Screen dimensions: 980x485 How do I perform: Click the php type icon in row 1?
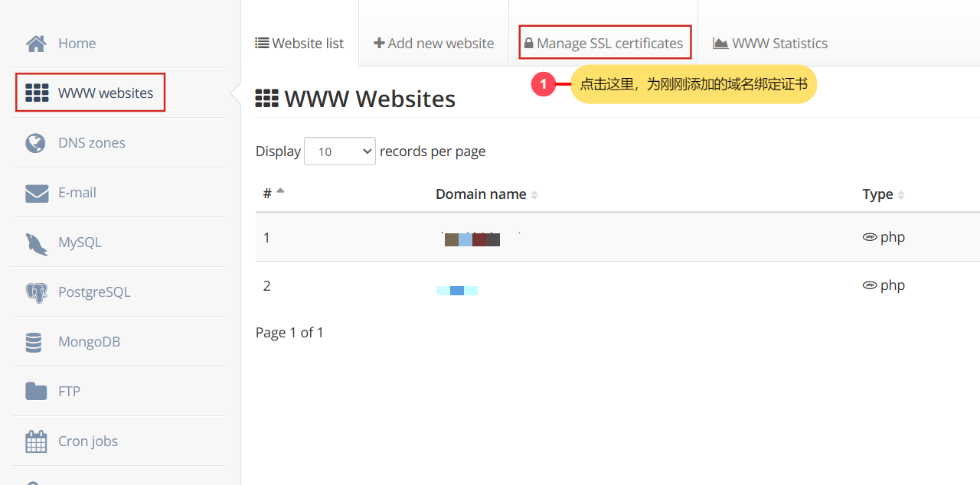pos(869,237)
